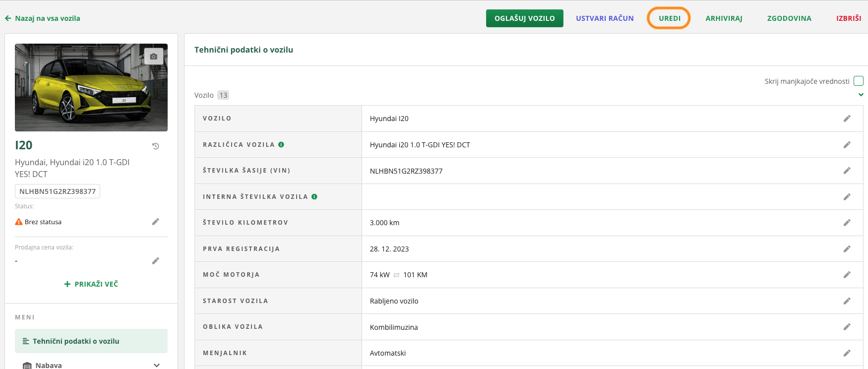Click the 101 KM power value
868x369 pixels.
click(415, 275)
